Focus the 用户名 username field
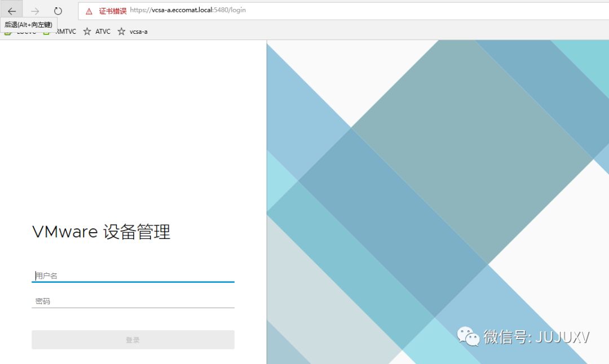Viewport: 609px width, 364px height. point(133,276)
